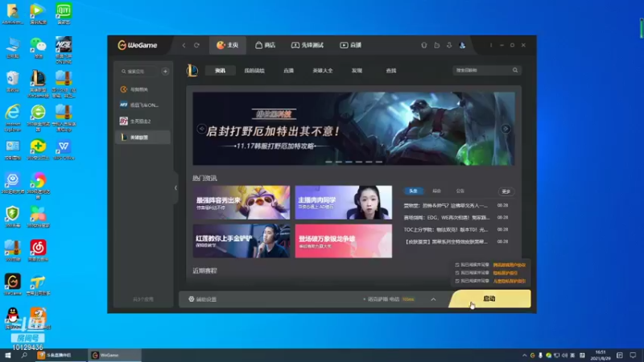Open the 先锋测试 tab

pos(308,45)
